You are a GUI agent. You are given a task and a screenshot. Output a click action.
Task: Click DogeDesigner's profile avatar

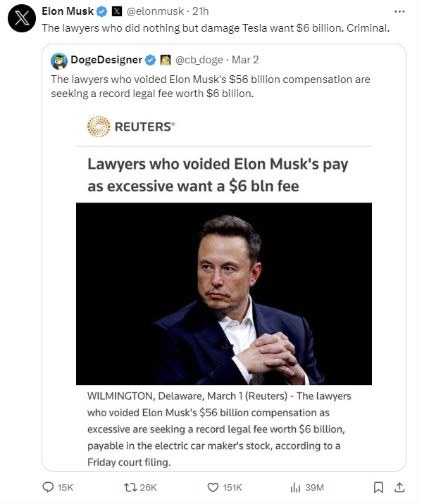[x=58, y=60]
